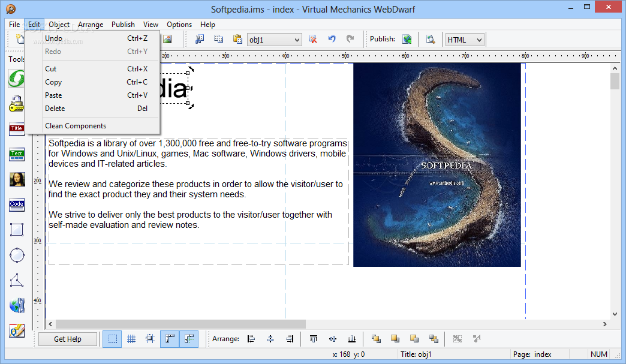Paste object using toolbar clipboard icon
Image resolution: width=626 pixels, height=364 pixels.
[237, 39]
